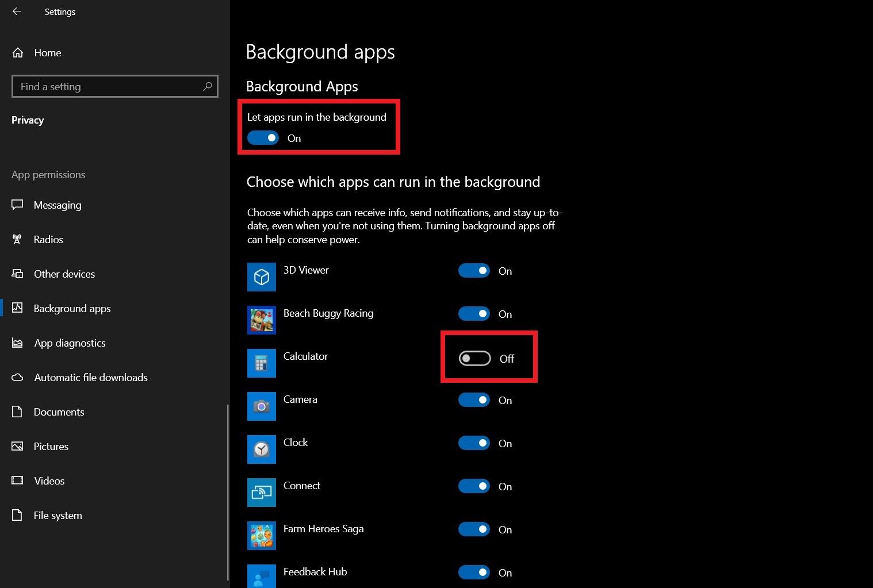
Task: Switch off Connect background toggle
Action: pyautogui.click(x=474, y=486)
